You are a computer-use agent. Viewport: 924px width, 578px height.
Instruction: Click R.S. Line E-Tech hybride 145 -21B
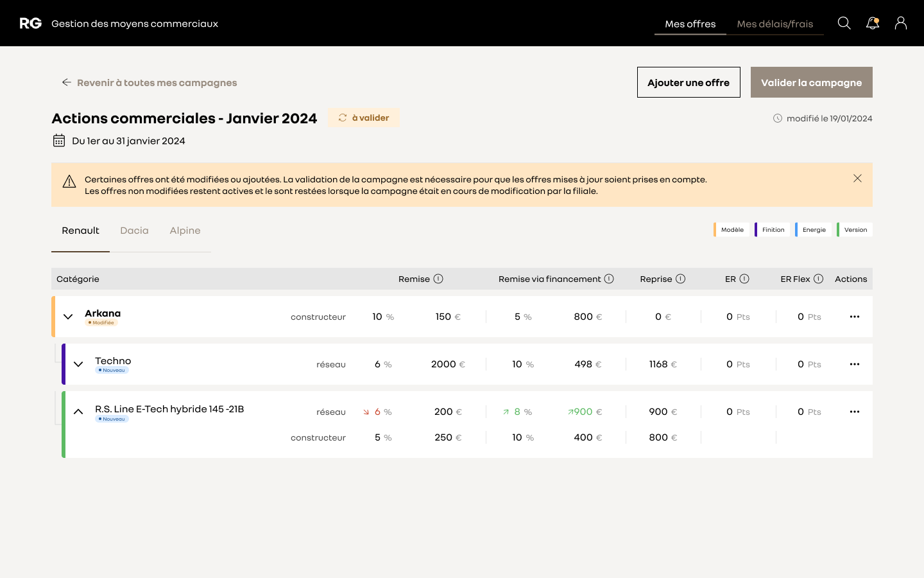click(x=169, y=409)
